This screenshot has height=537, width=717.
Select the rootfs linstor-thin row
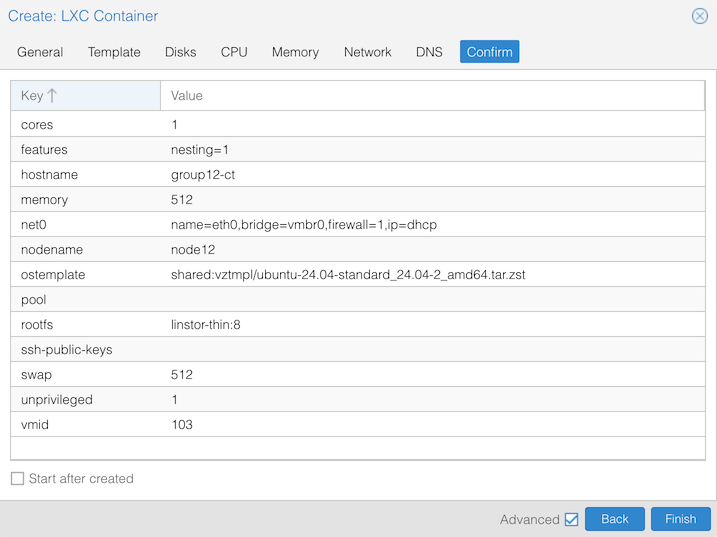[x=205, y=325]
